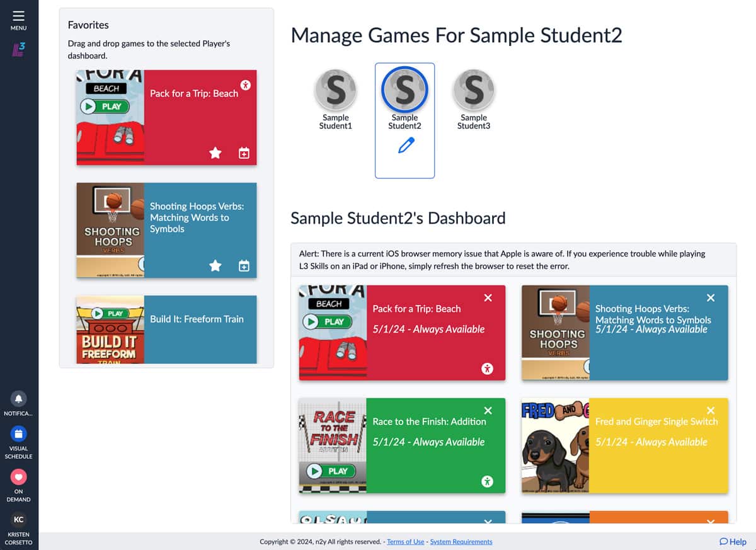The width and height of the screenshot is (756, 550).
Task: Remove Shooting Hoops Verbs from dashboard
Action: point(711,298)
